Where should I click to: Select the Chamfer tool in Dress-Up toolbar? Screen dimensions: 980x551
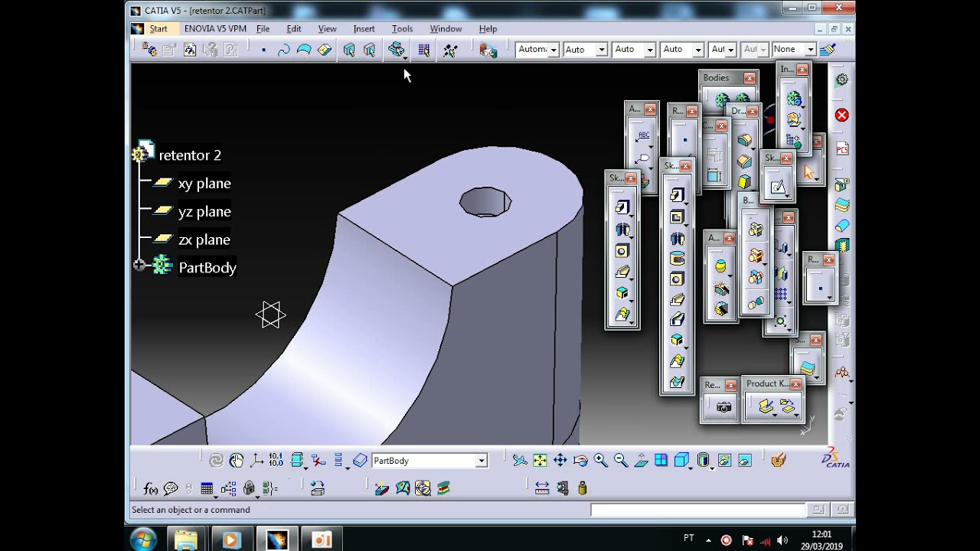[743, 161]
